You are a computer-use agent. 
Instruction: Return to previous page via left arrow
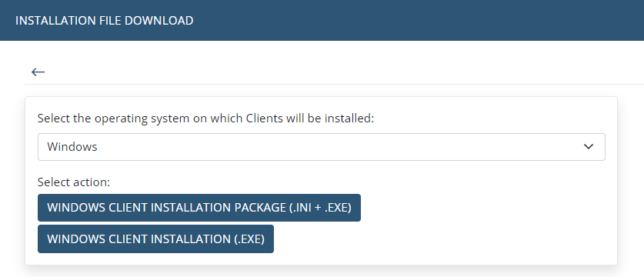38,72
